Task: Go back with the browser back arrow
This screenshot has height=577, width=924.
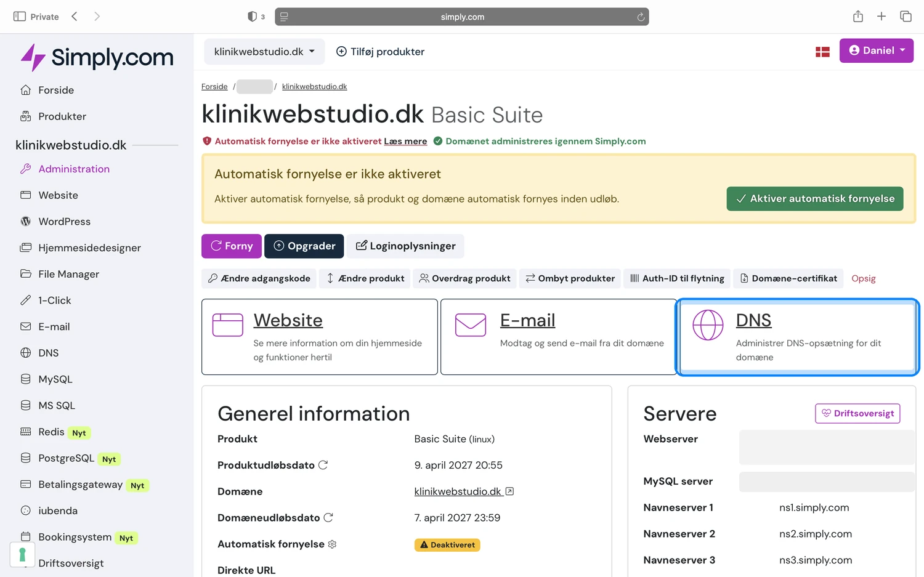Action: 75,17
